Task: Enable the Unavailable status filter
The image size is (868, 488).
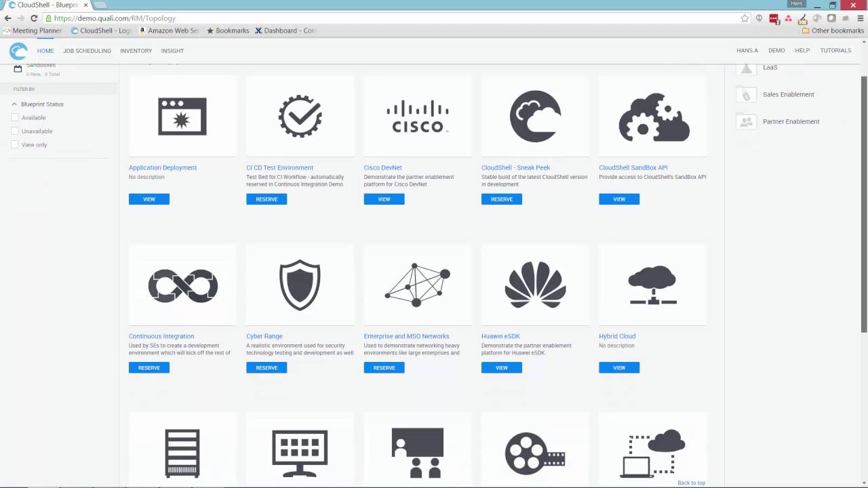Action: 15,131
